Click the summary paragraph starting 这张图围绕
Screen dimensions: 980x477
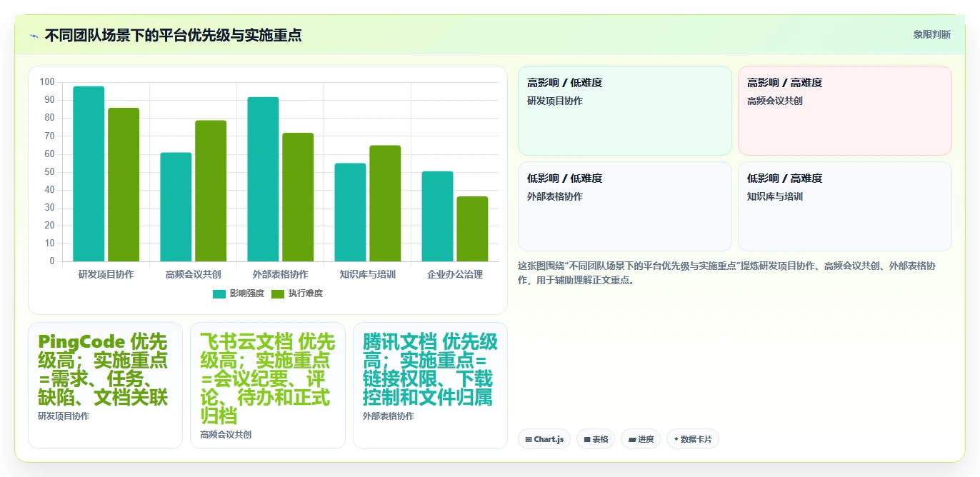(727, 273)
